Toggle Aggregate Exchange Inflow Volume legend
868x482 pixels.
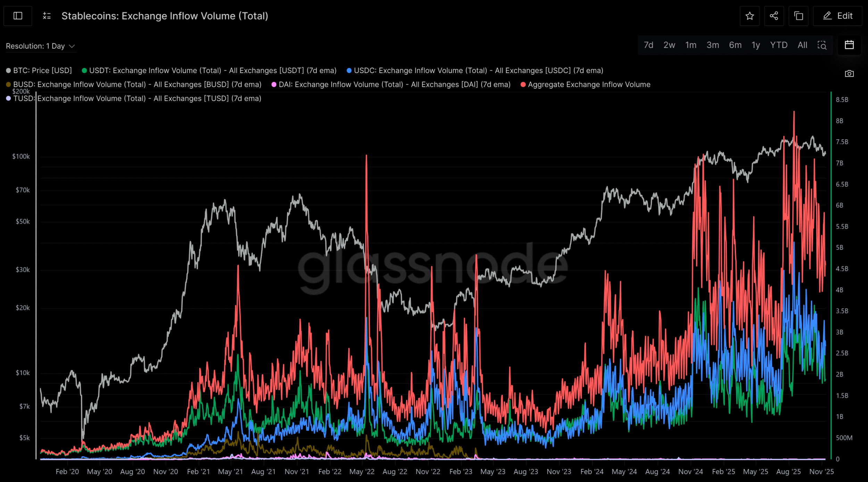tap(589, 84)
